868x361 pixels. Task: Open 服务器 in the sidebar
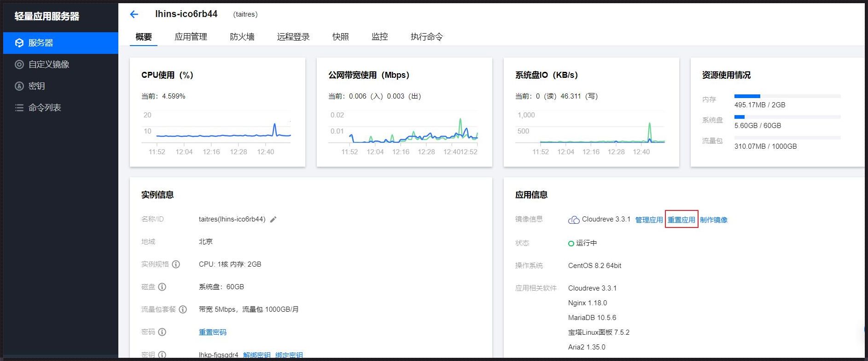[x=61, y=43]
